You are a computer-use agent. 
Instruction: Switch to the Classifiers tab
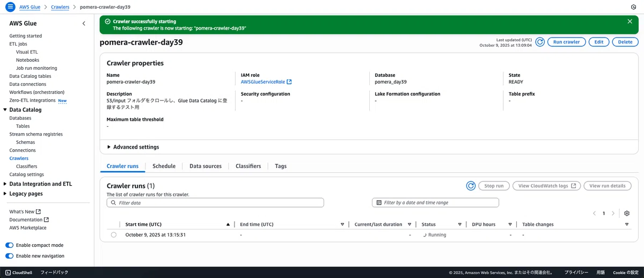pyautogui.click(x=248, y=166)
